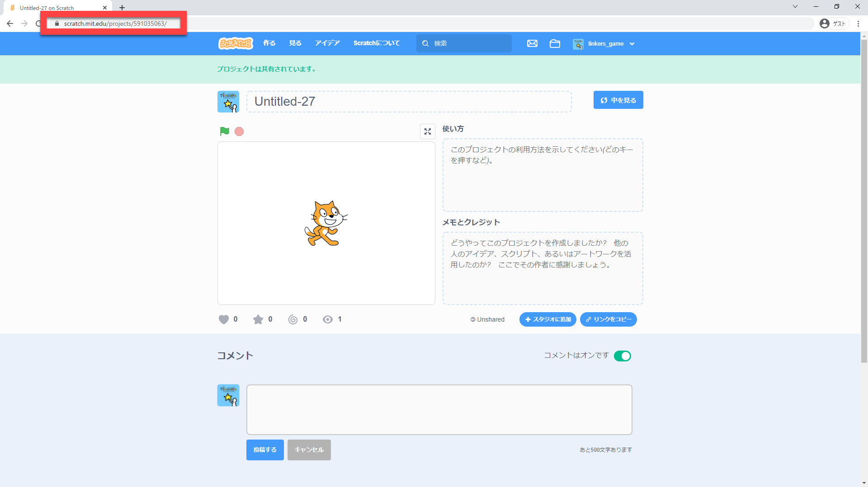Open the messages envelope icon
This screenshot has width=868, height=487.
pos(532,43)
